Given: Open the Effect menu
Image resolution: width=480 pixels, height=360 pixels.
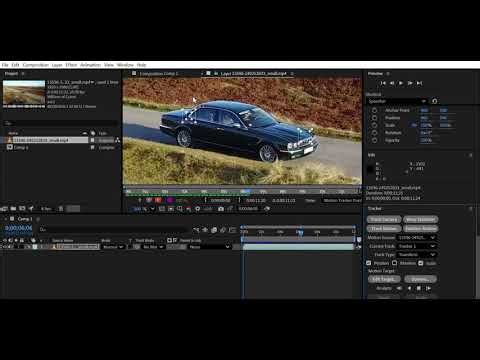Looking at the screenshot, I should click(71, 65).
